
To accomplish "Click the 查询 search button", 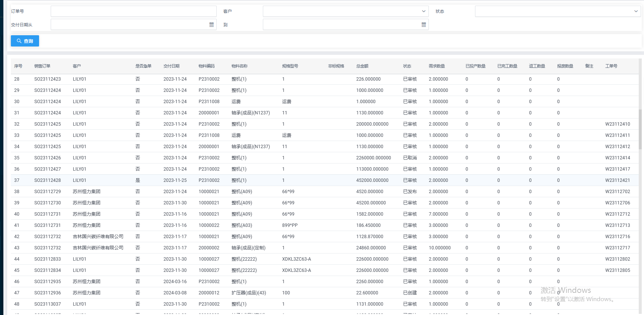I will click(25, 41).
